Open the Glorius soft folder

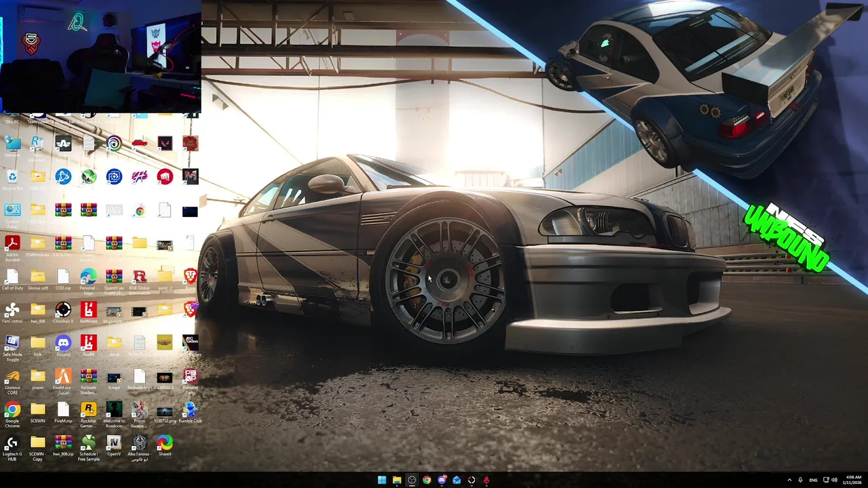38,279
